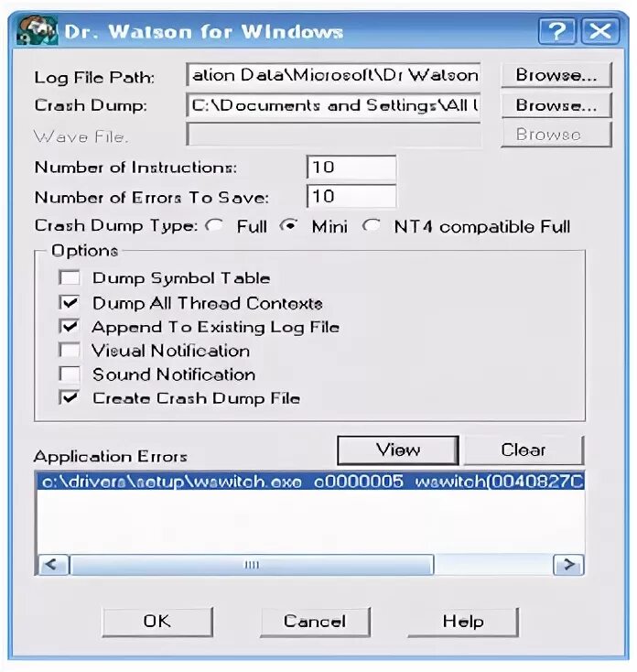Open Help from the bottom button
This screenshot has width=637, height=672.
pyautogui.click(x=463, y=622)
